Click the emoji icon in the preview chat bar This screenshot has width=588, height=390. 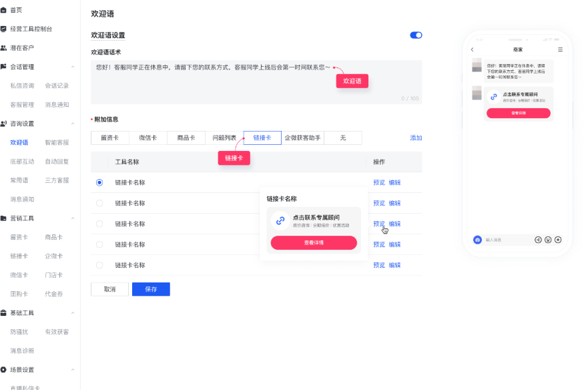coord(548,240)
